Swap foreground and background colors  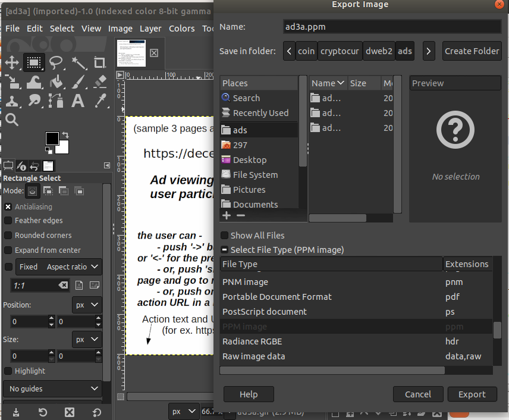(x=65, y=134)
